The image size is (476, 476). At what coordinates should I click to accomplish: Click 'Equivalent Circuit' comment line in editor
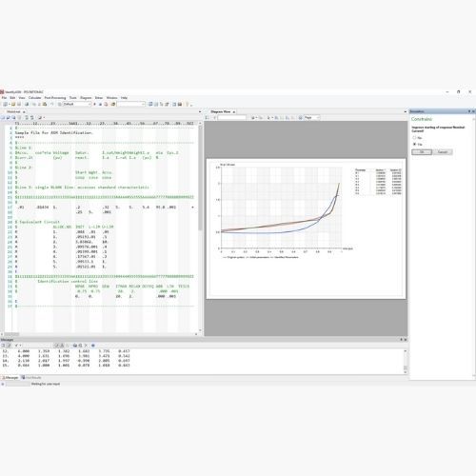click(37, 222)
